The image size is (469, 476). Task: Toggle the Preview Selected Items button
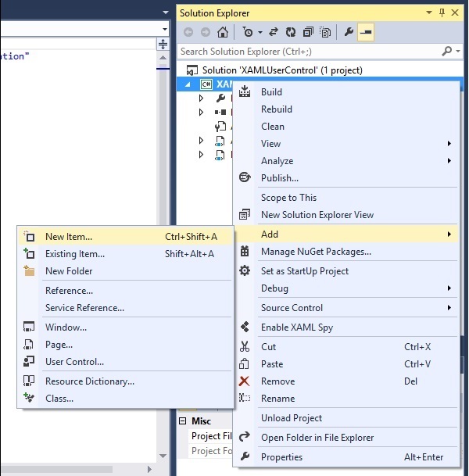click(x=366, y=32)
